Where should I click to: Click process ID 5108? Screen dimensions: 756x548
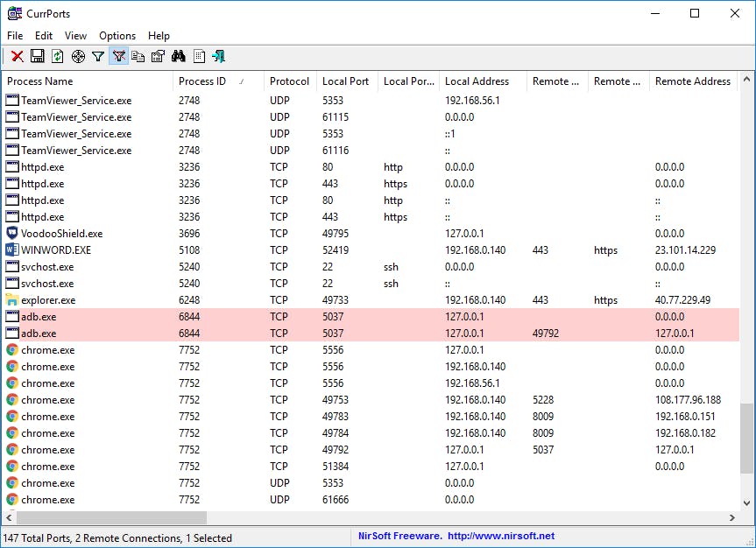(x=189, y=250)
